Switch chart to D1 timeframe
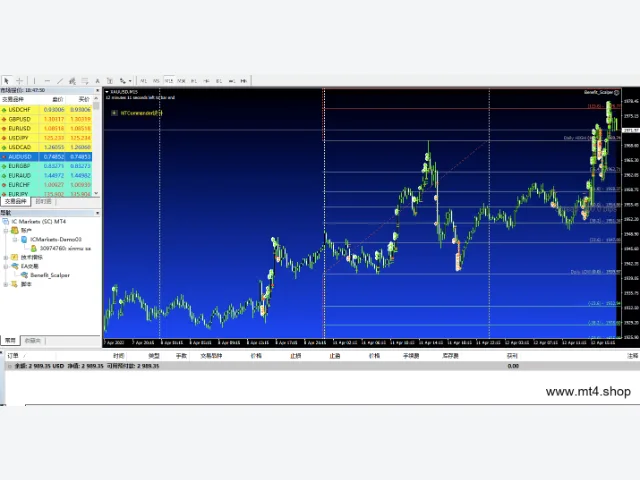The image size is (640, 480). pos(219,81)
